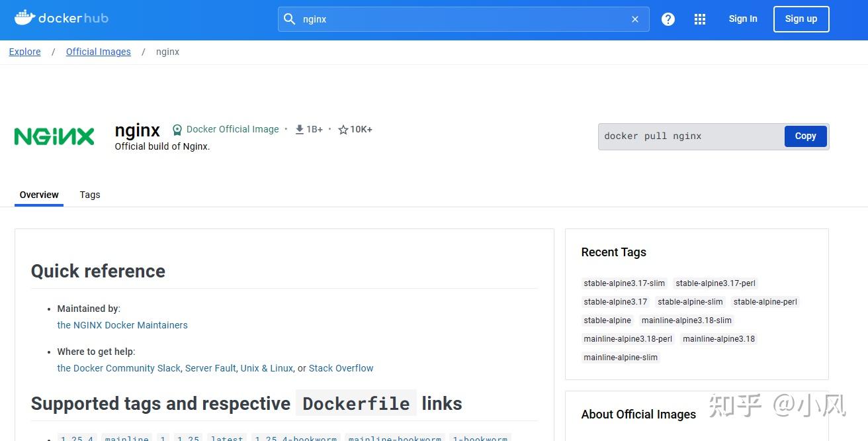Select the stable-alpine3.17-slim recent tag
Viewport: 868px width, 441px height.
(x=623, y=283)
